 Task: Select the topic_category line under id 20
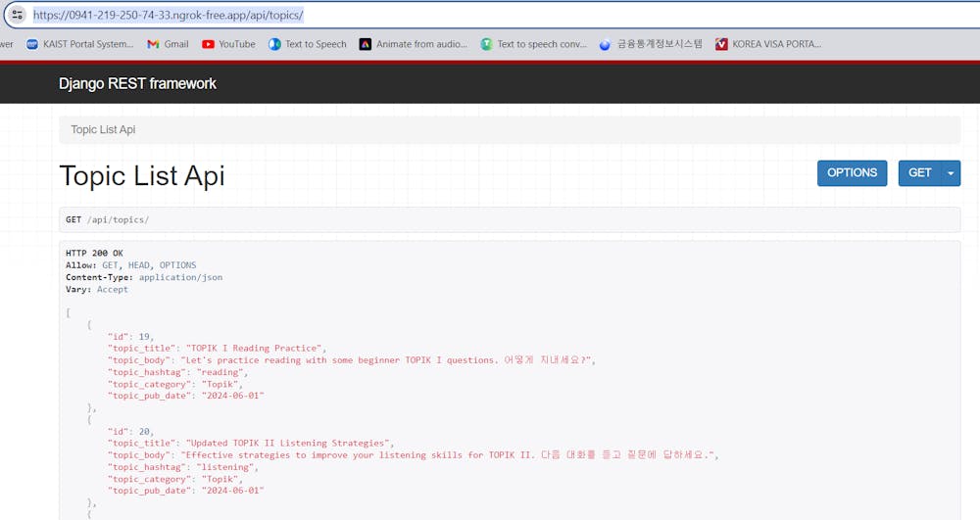175,479
